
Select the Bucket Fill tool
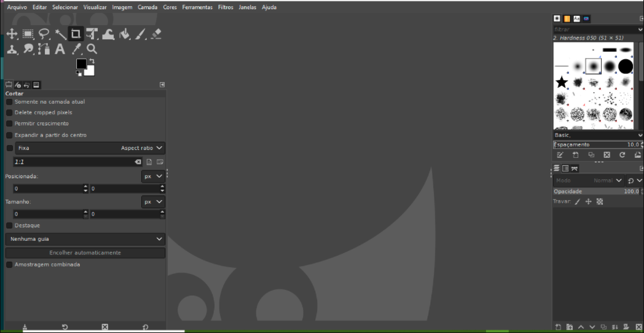[x=124, y=34]
